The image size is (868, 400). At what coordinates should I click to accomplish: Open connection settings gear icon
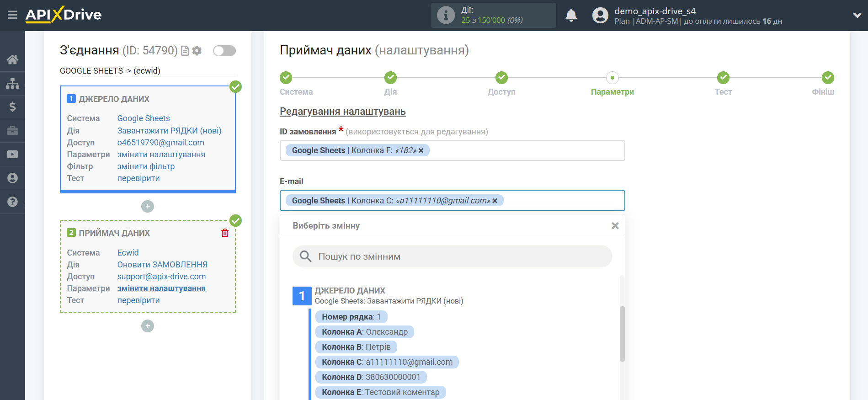point(197,51)
